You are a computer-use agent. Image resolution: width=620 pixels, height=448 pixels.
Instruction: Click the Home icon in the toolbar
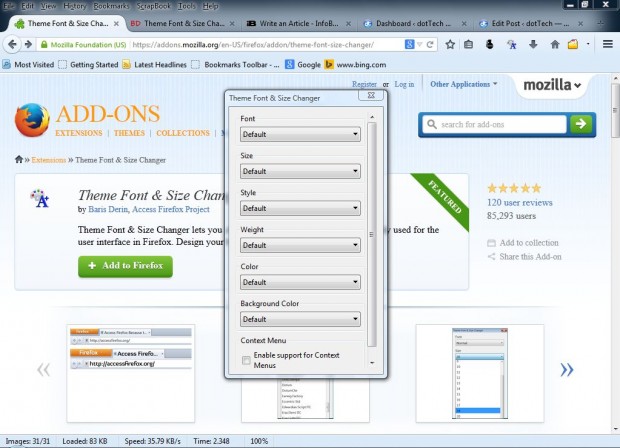(x=555, y=44)
